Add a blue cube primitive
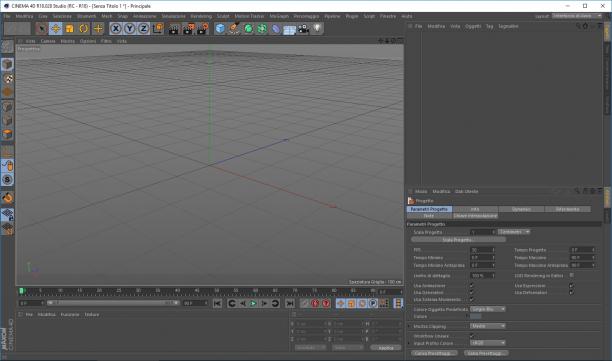The height and width of the screenshot is (361, 612). point(220,28)
